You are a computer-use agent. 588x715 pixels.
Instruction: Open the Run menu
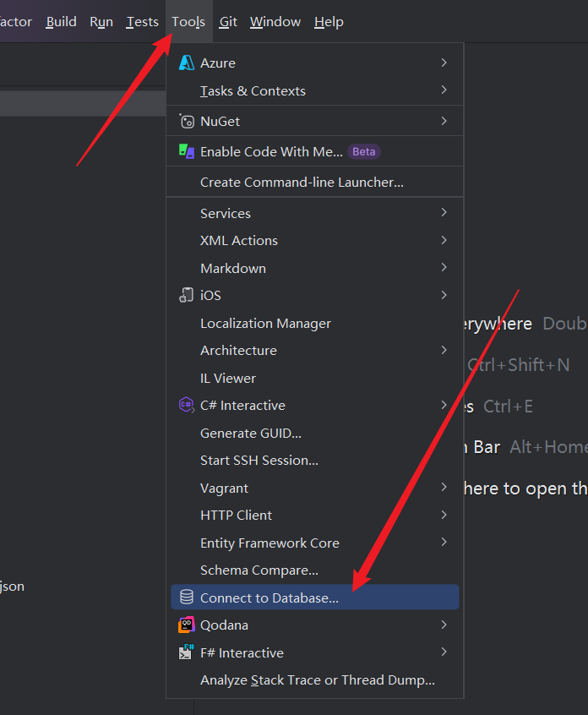101,21
